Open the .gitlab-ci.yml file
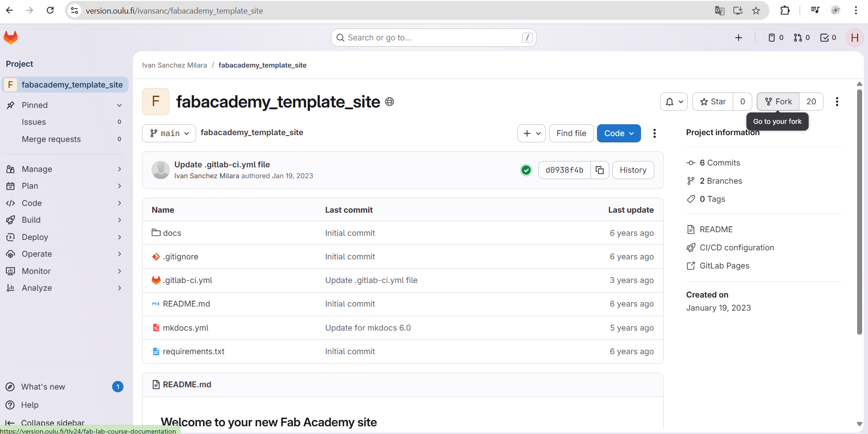Viewport: 868px width, 434px height. click(187, 280)
